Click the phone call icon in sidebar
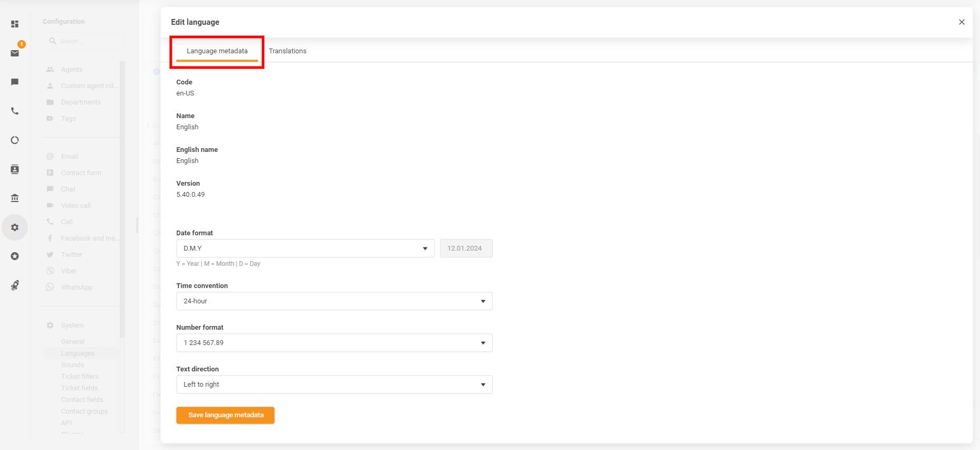980x450 pixels. point(15,111)
